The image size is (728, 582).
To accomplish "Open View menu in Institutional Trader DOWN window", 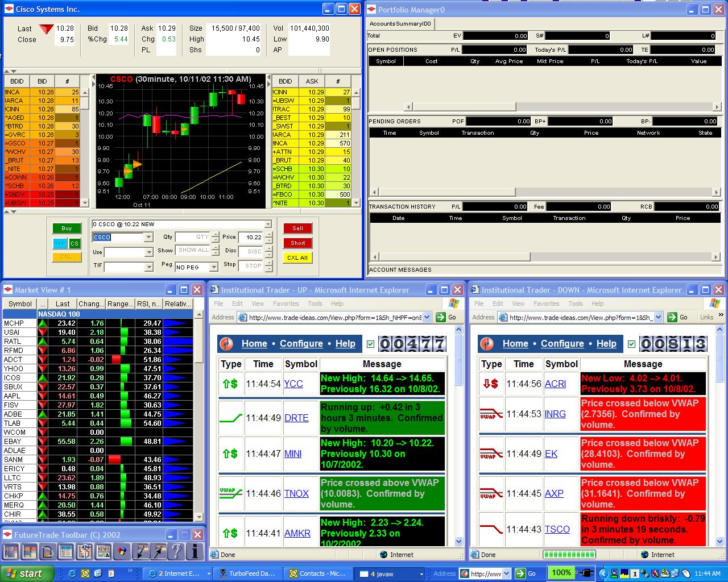I will [x=519, y=304].
